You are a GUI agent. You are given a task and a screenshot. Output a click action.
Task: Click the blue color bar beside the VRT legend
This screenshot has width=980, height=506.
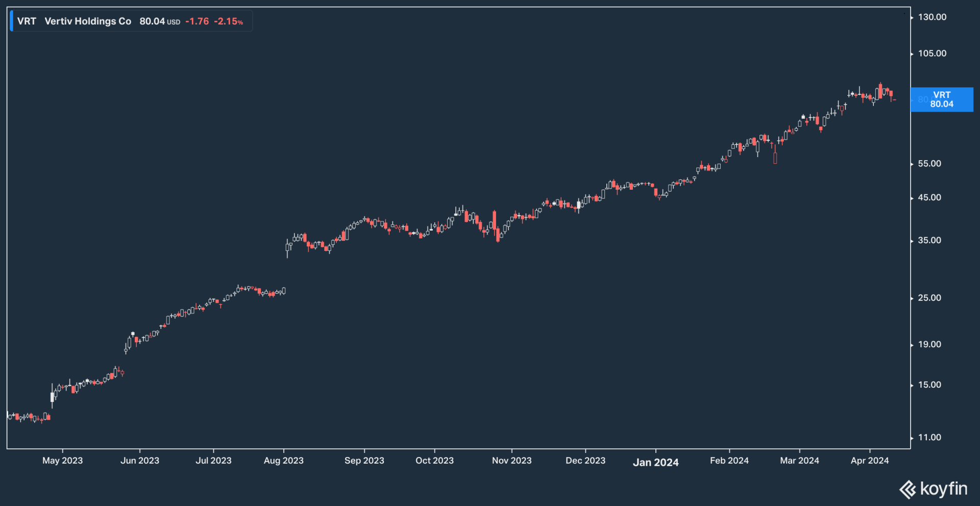11,21
